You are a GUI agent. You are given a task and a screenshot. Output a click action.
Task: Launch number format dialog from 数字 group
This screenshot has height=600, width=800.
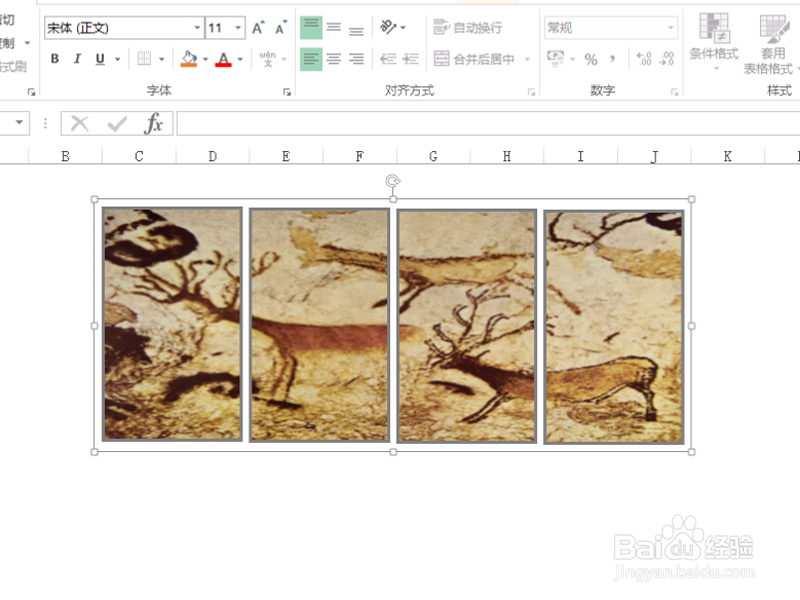tap(674, 92)
